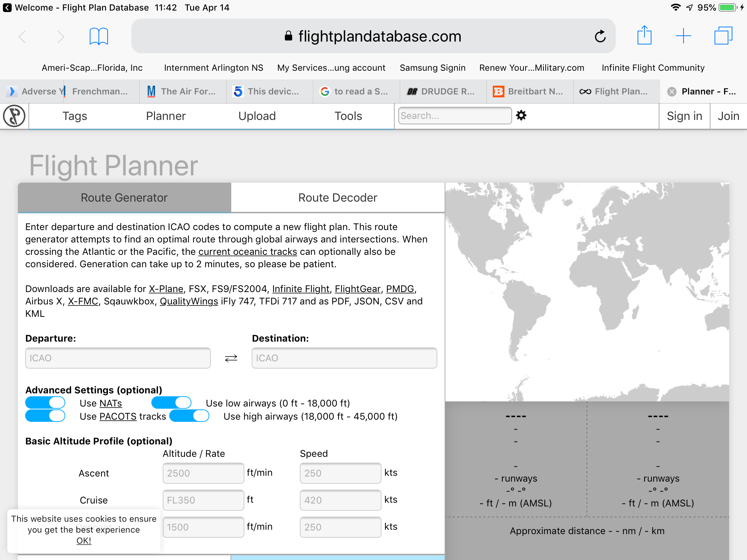Show all tabs overview icon
Screen dimensions: 747x560
pos(723,36)
